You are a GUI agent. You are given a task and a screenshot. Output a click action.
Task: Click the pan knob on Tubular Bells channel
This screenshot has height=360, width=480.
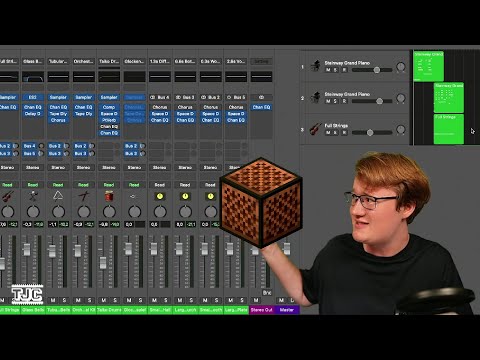coord(58,212)
